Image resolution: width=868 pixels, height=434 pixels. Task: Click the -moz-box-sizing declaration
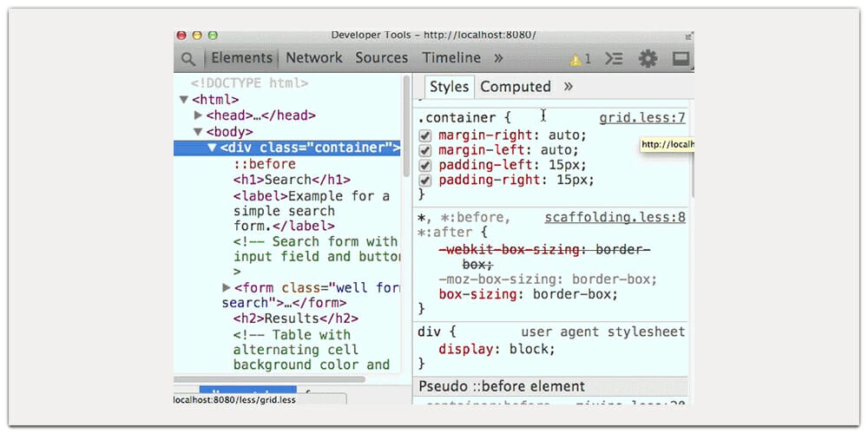coord(548,279)
